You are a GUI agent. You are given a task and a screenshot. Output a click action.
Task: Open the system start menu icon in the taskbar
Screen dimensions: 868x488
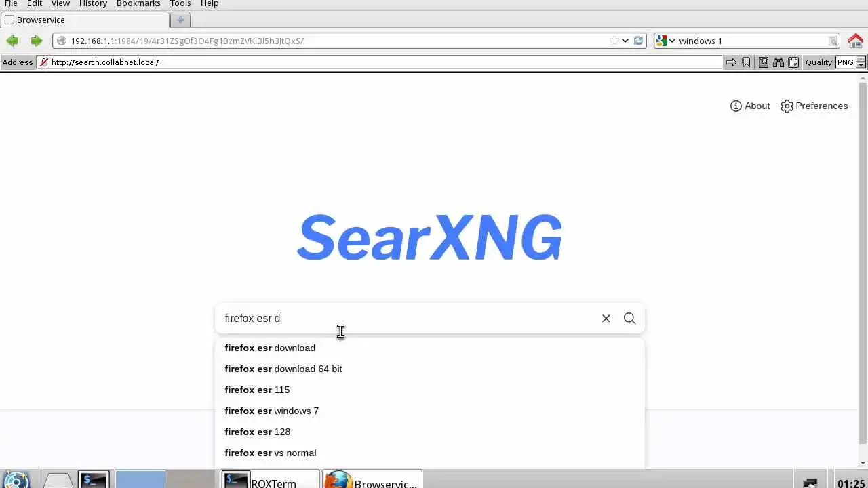pos(15,480)
